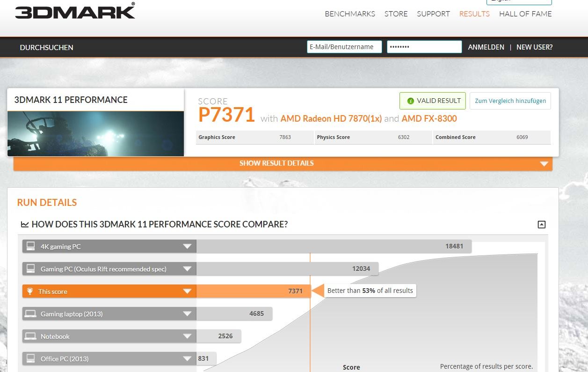Click the Office PC (2013) monitor icon
The width and height of the screenshot is (588, 372).
click(x=30, y=358)
